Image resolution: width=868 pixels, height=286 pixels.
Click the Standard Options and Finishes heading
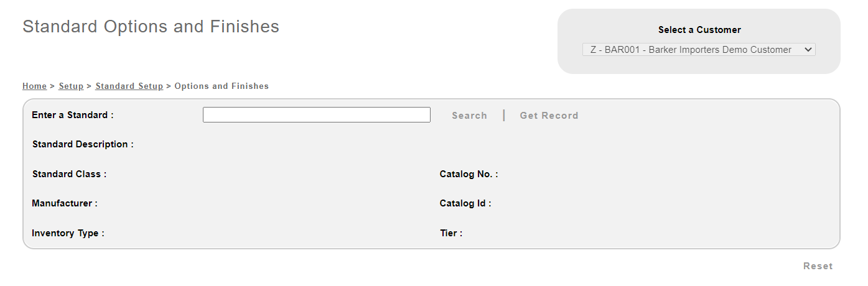coord(151,27)
